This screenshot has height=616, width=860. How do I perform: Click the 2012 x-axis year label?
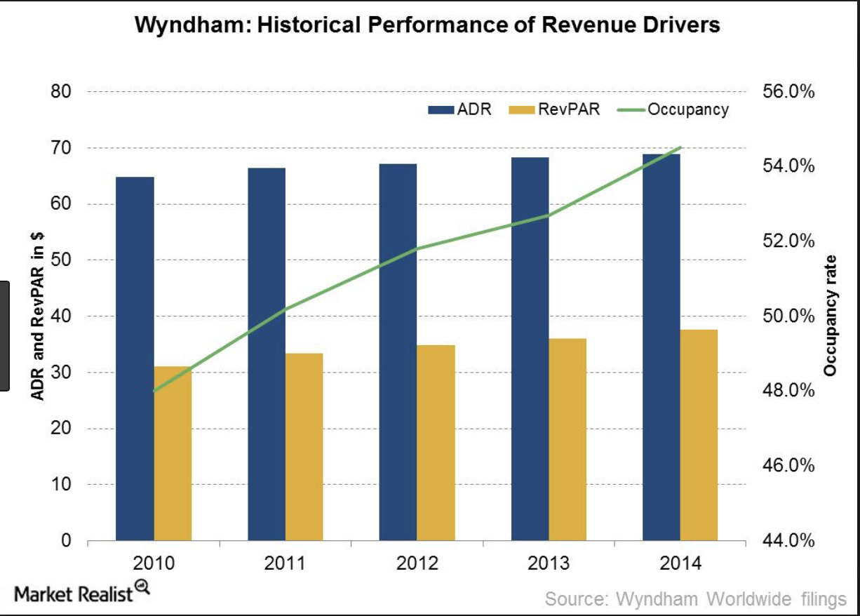click(417, 563)
